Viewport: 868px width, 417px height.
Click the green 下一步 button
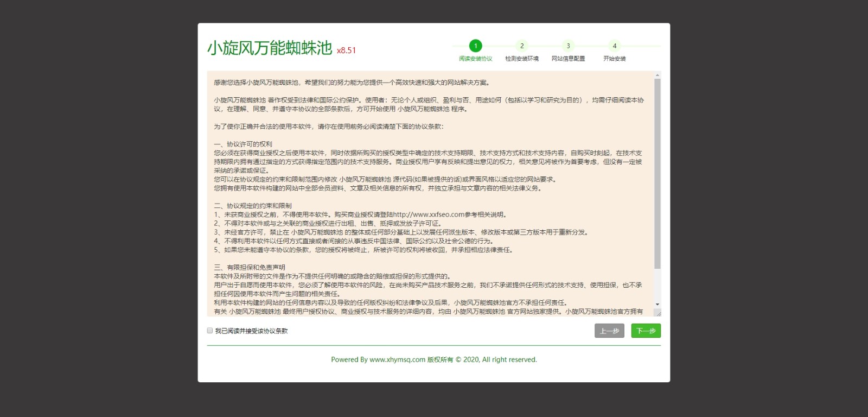[646, 331]
